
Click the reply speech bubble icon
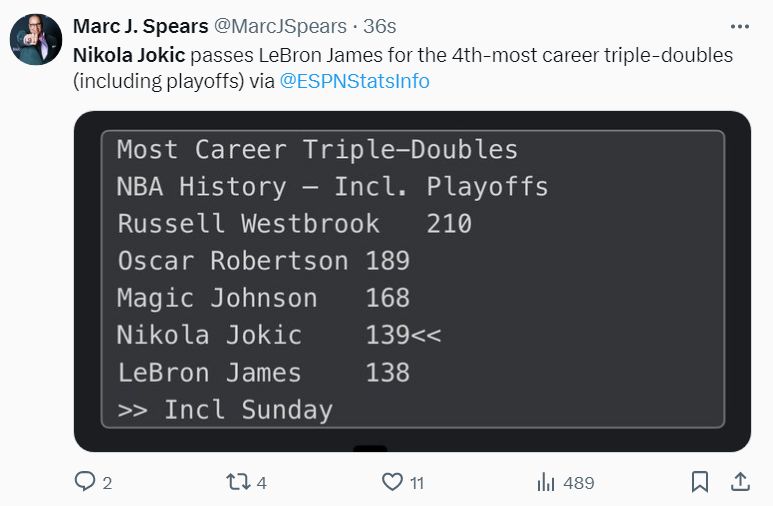[x=86, y=482]
